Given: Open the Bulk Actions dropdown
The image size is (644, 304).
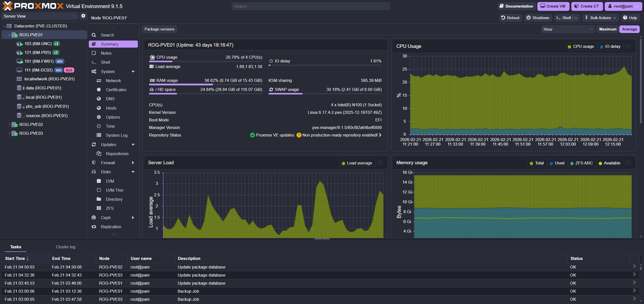Looking at the screenshot, I should (x=600, y=18).
